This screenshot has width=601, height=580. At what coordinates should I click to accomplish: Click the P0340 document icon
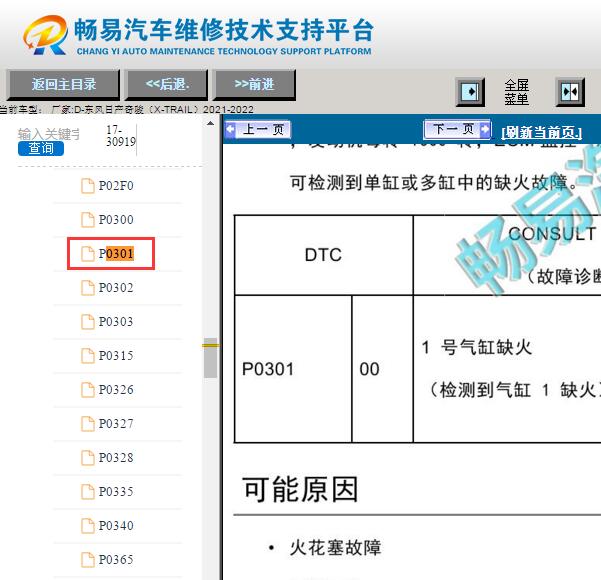(x=88, y=526)
